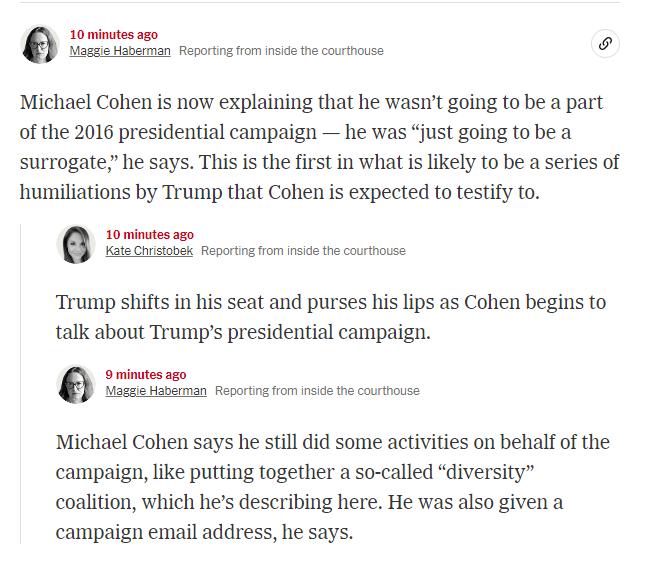Click the paragraph about Trump shifting in his seat
This screenshot has width=655, height=563.
331,317
